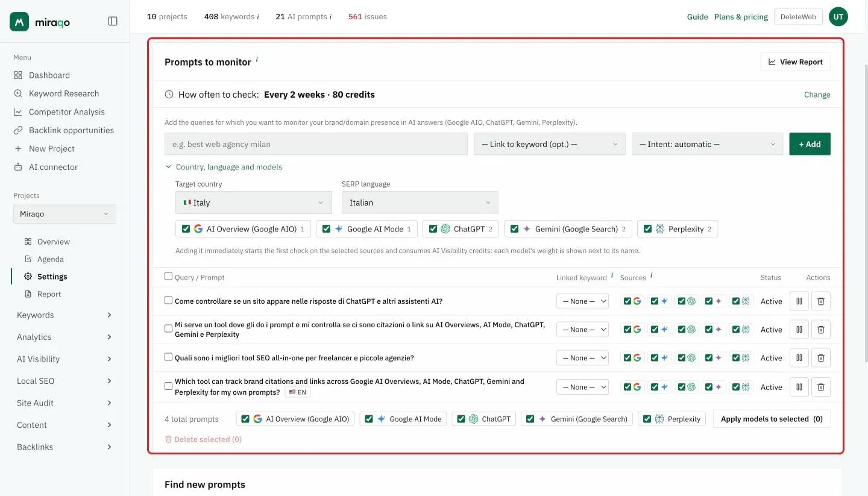Tick the select-all Query / Prompt checkbox

[169, 276]
